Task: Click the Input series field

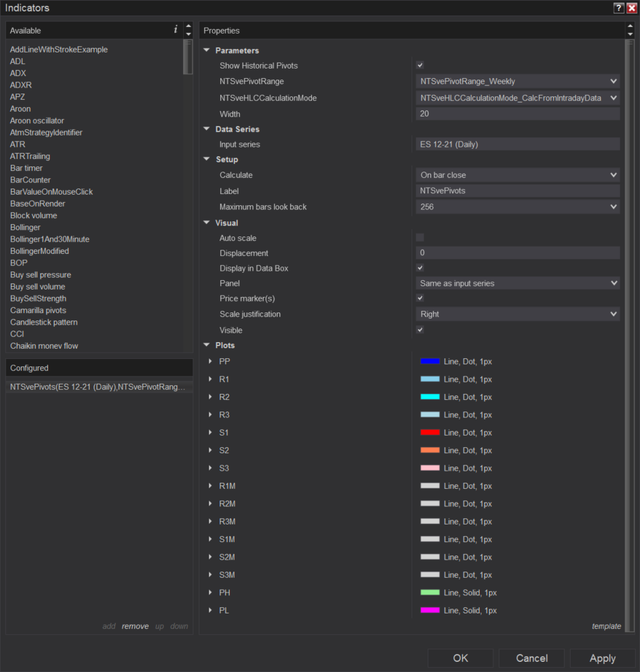Action: tap(517, 144)
